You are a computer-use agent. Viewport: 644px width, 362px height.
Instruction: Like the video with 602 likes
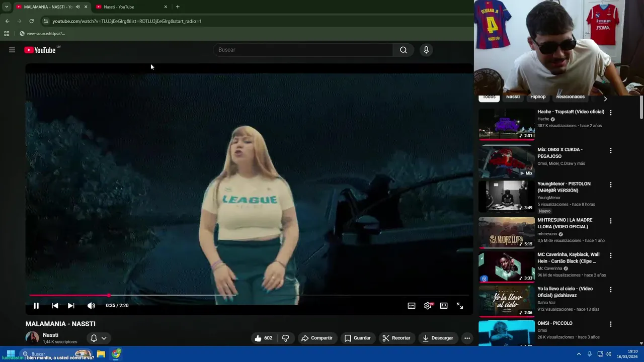pyautogui.click(x=264, y=338)
